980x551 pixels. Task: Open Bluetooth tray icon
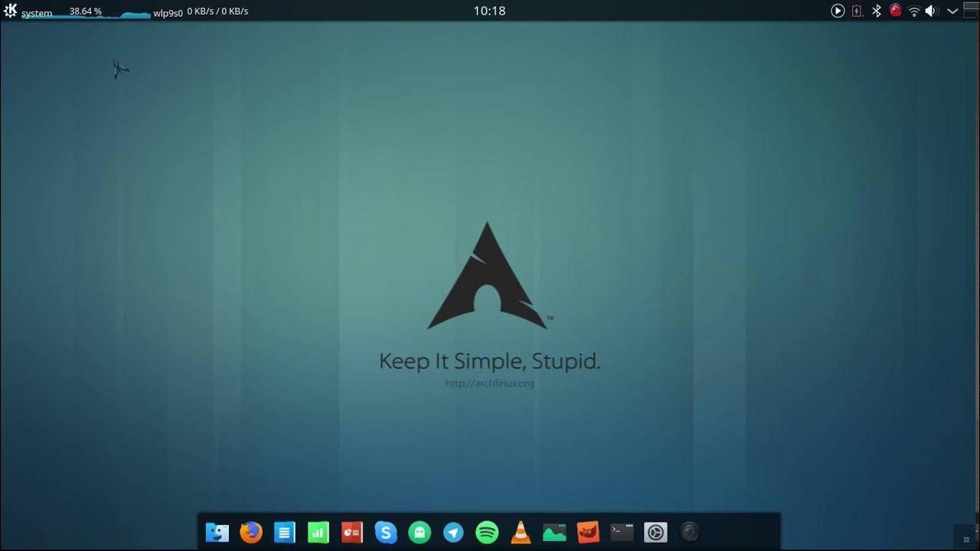(x=877, y=11)
